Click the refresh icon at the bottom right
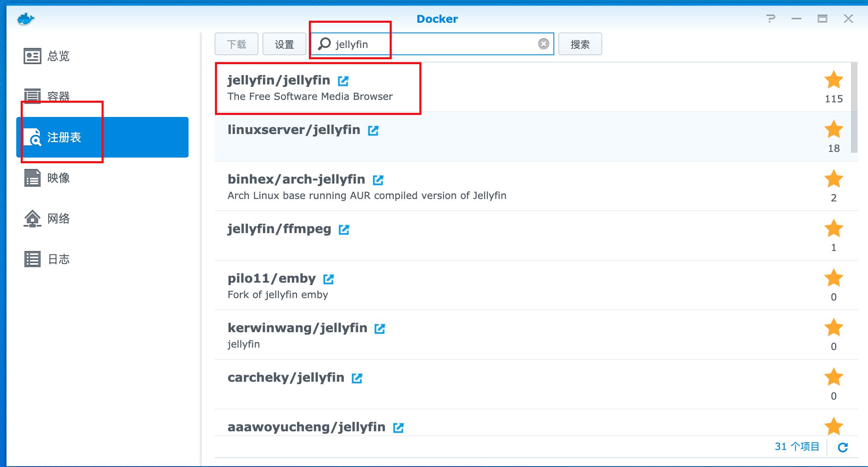Screen dimensions: 868x467 (843, 447)
